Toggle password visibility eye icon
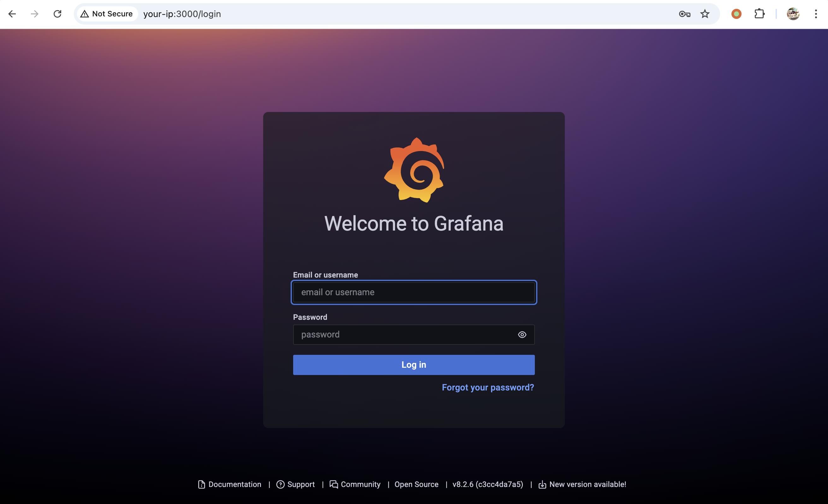This screenshot has height=504, width=828. (x=522, y=334)
